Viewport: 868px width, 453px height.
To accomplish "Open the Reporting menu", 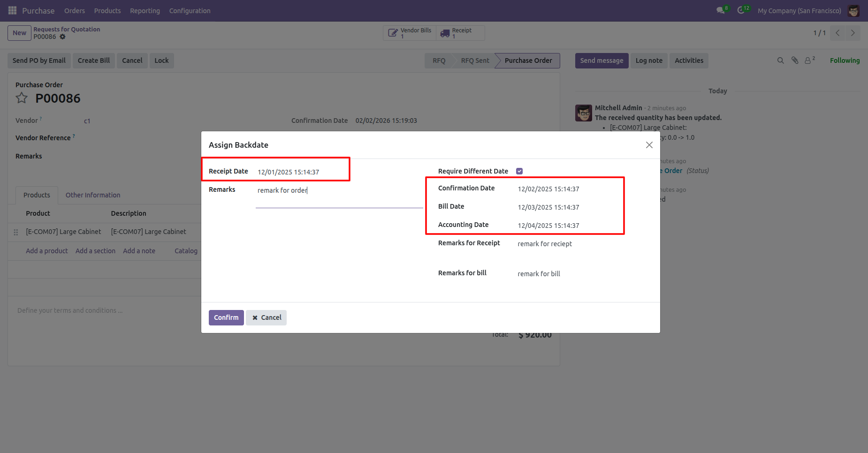I will [145, 11].
